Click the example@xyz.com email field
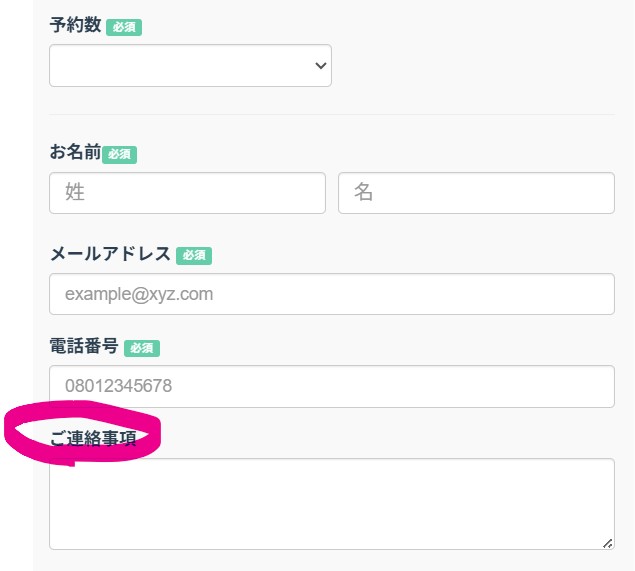 [x=332, y=294]
